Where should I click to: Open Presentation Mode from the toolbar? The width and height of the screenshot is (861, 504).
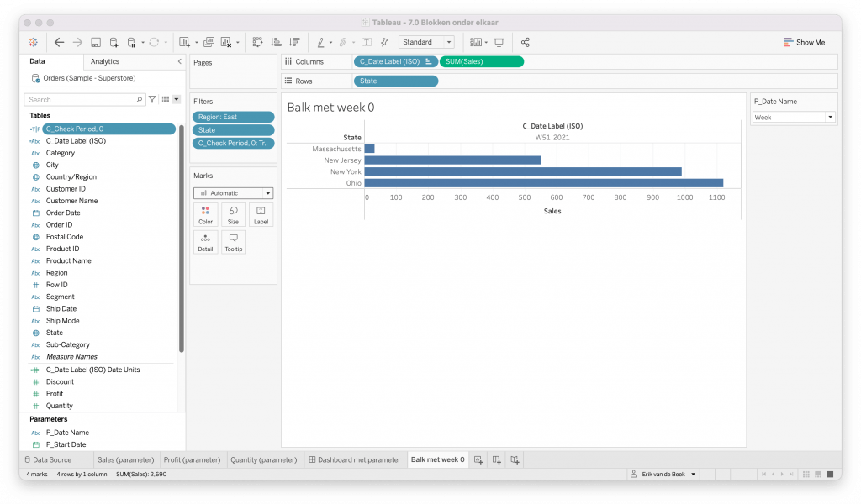[x=499, y=42]
